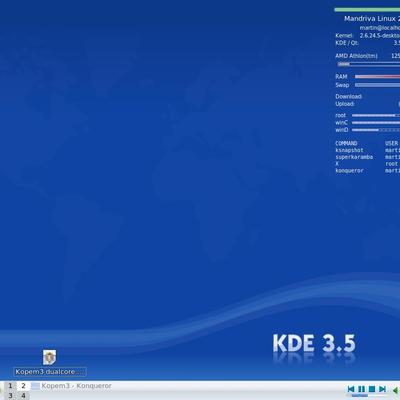Skip to next track in panel player
400x400 pixels.
coord(383,389)
